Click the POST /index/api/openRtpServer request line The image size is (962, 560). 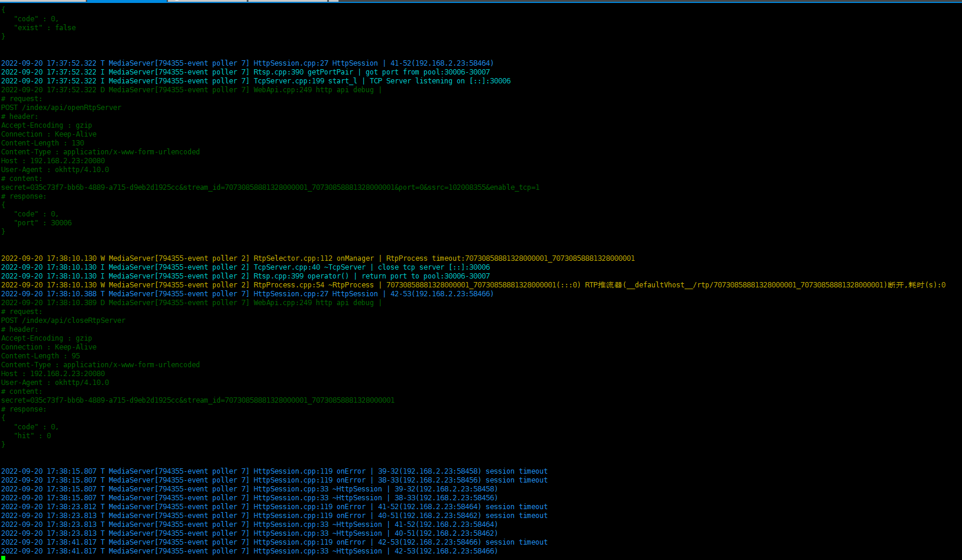click(62, 107)
